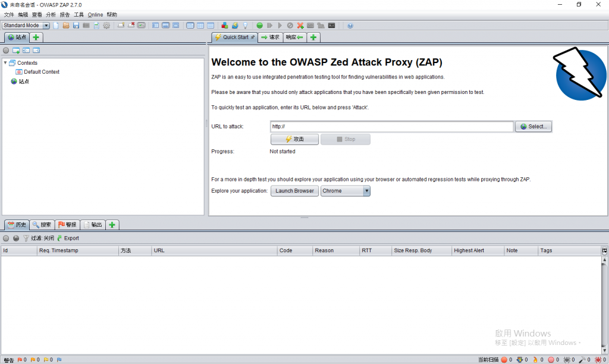The image size is (609, 364).
Task: Switch to the 响应 response tab
Action: click(294, 37)
